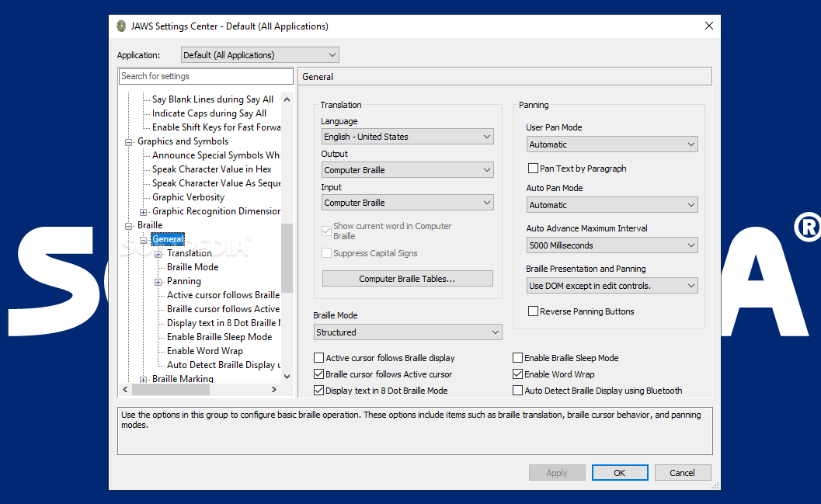Select Enable Braille Sleep Mode tree item
The height and width of the screenshot is (504, 821).
[x=219, y=337]
